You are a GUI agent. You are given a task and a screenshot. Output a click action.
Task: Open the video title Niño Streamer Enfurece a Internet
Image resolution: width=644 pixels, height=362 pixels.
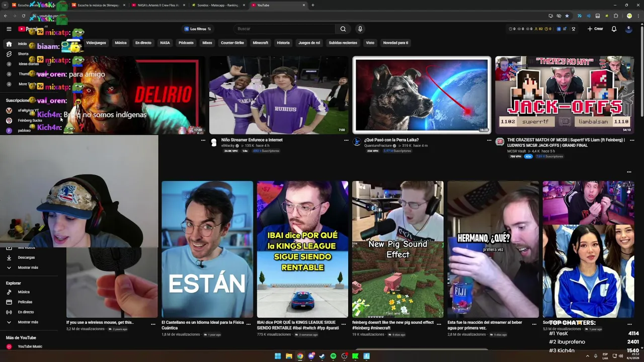pos(252,140)
